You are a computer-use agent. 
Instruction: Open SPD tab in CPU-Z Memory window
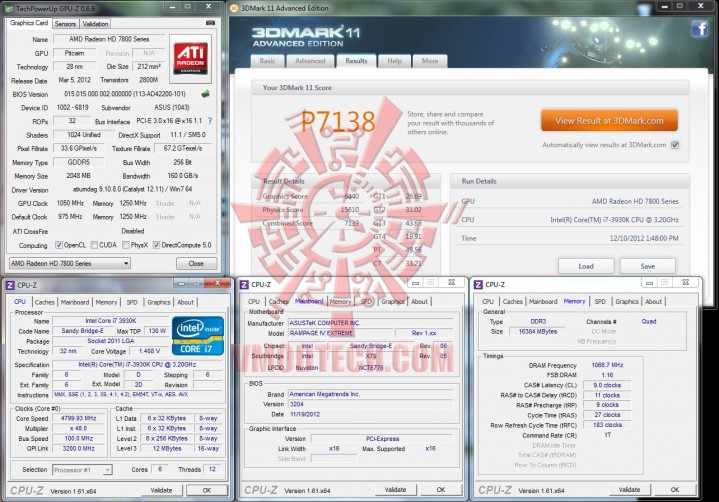point(600,302)
